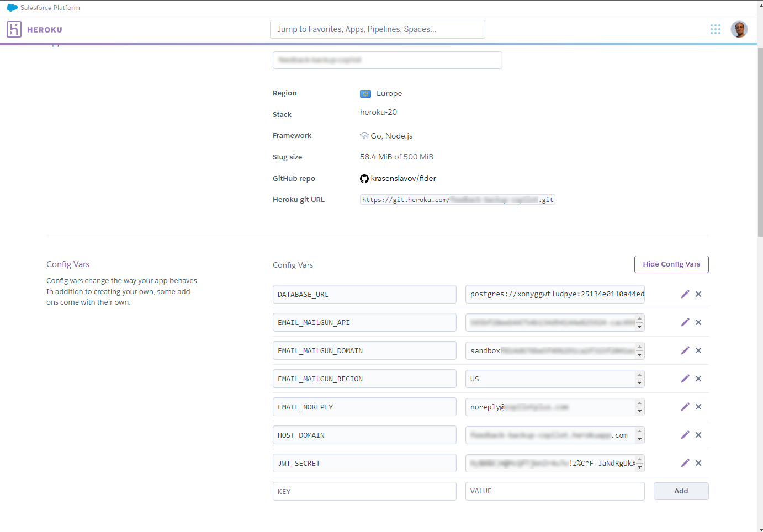Focus the new KEY input field
Image resolution: width=763 pixels, height=532 pixels.
[364, 491]
